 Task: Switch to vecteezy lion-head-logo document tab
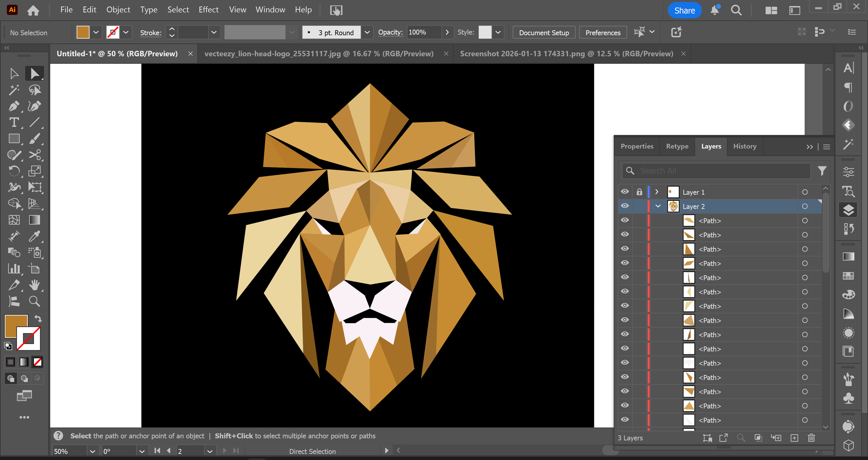pos(319,54)
